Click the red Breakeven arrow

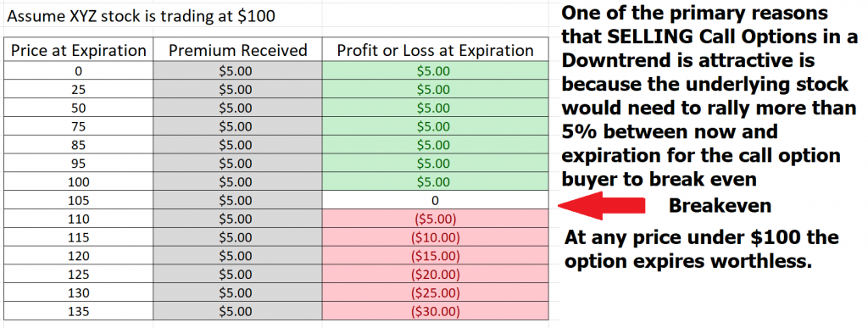(602, 206)
